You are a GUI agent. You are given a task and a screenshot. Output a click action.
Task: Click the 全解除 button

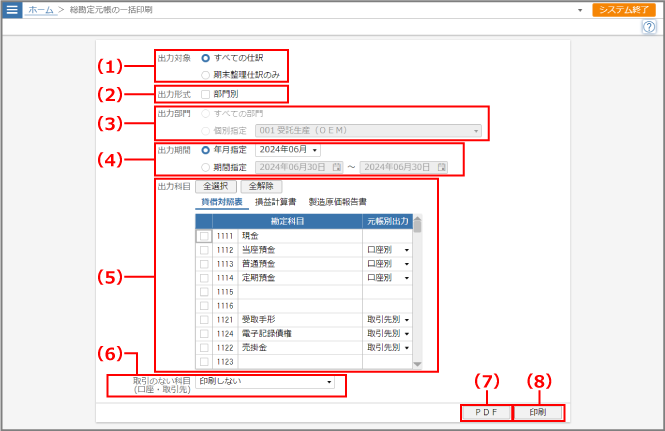click(x=261, y=186)
